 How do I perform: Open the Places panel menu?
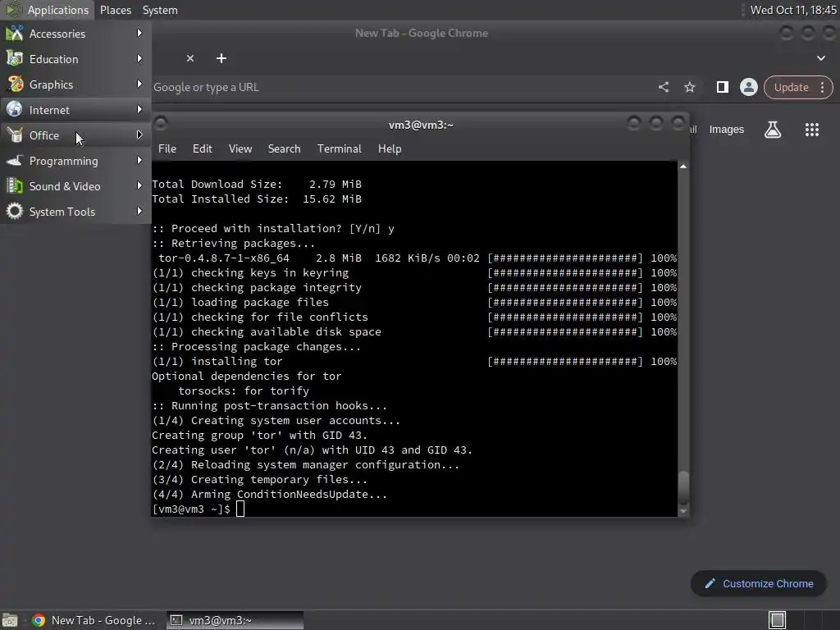click(x=116, y=10)
